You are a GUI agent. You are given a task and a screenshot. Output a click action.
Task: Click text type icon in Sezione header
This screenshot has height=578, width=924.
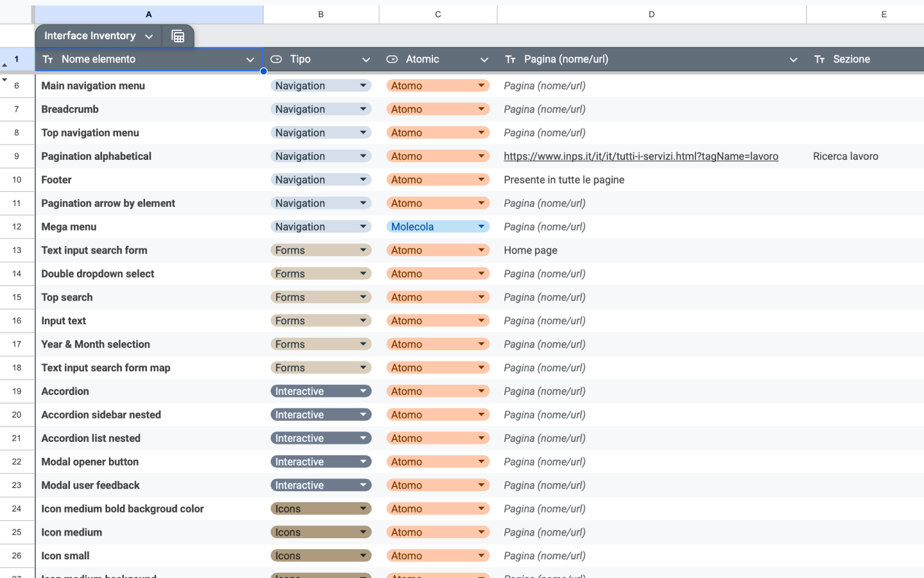tap(819, 59)
